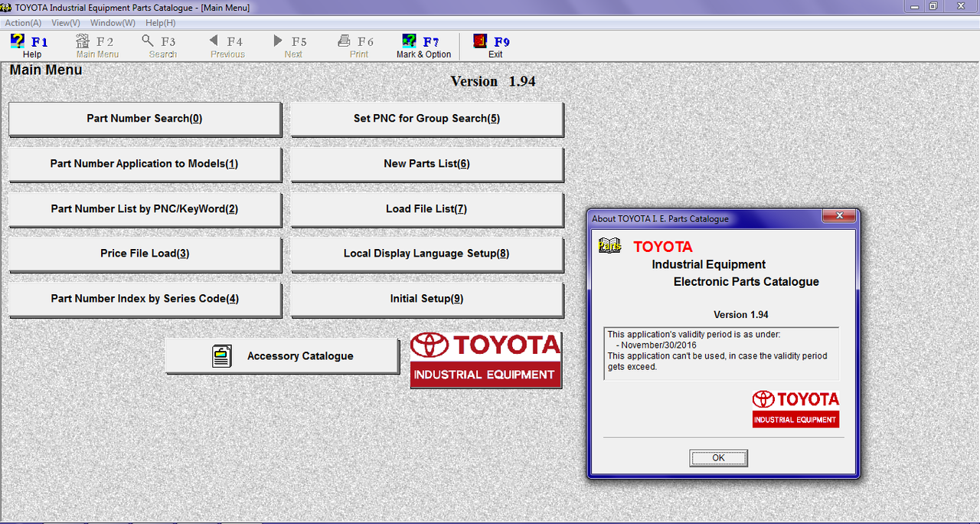This screenshot has height=524, width=980.
Task: Click the Toyota Industrial Equipment logo on main menu
Action: point(485,360)
